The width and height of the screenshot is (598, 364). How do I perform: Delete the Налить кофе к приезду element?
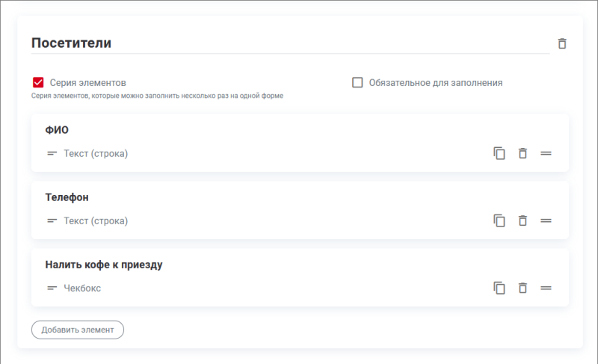[x=523, y=288]
